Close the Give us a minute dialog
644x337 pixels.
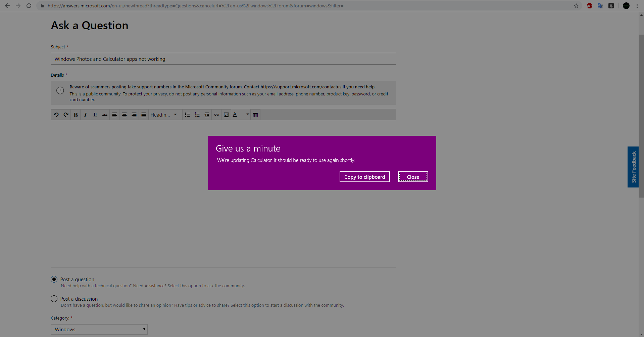tap(413, 177)
